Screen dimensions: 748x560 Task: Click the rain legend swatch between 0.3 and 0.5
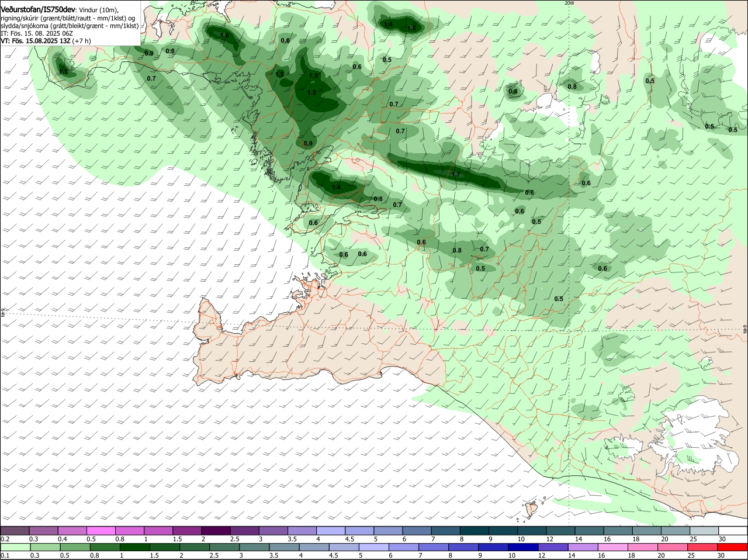44,547
